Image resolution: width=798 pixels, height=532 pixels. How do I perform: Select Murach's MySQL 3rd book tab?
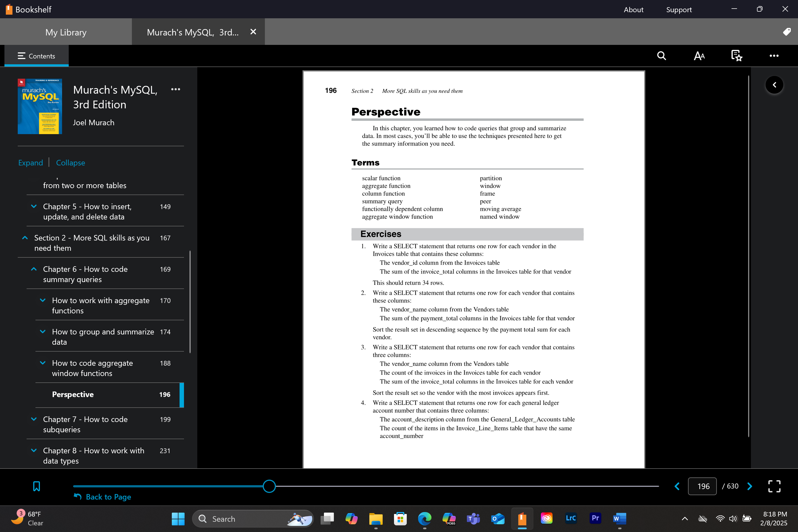click(193, 32)
